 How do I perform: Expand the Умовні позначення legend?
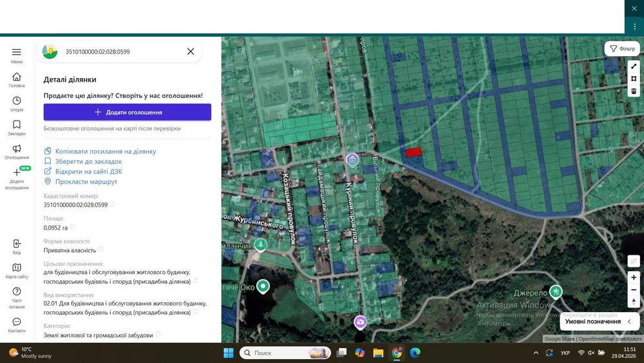coord(599,322)
